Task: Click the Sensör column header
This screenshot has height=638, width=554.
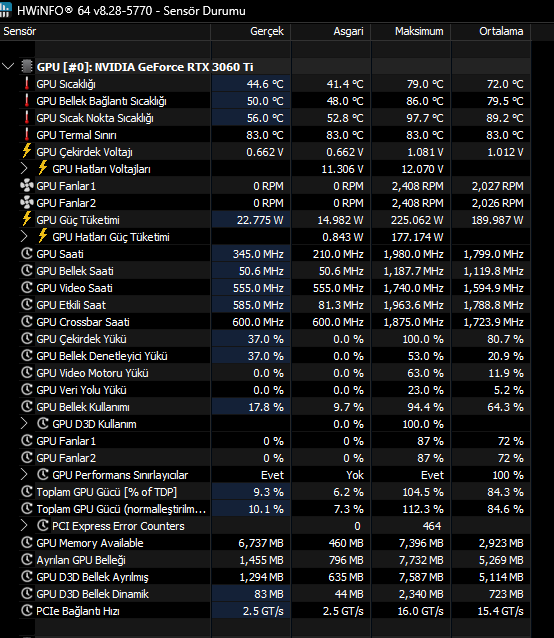Action: (x=105, y=31)
